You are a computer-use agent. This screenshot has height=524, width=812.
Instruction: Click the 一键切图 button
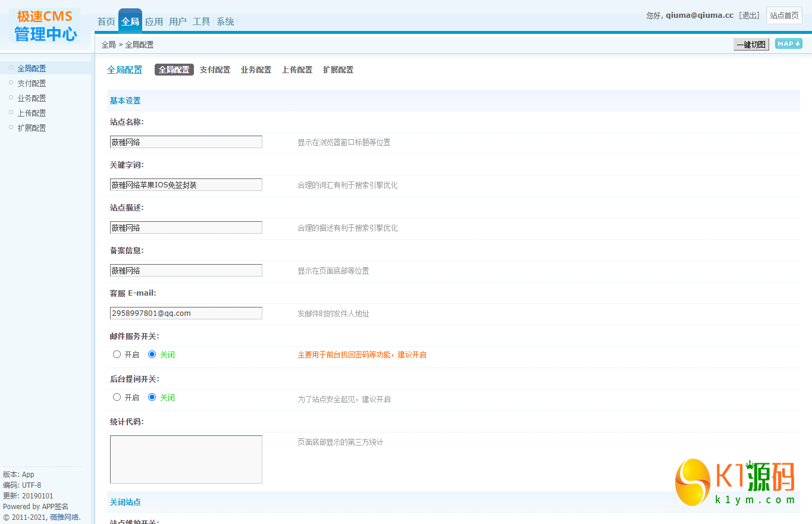click(x=751, y=44)
